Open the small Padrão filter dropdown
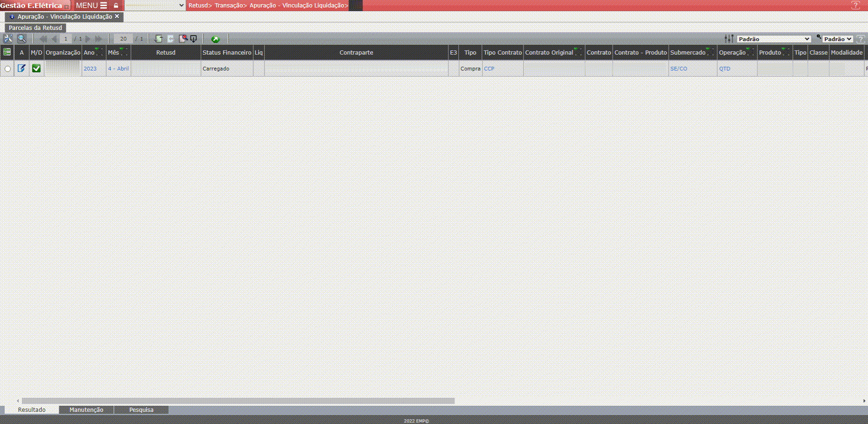Viewport: 868px width, 424px height. (x=838, y=39)
